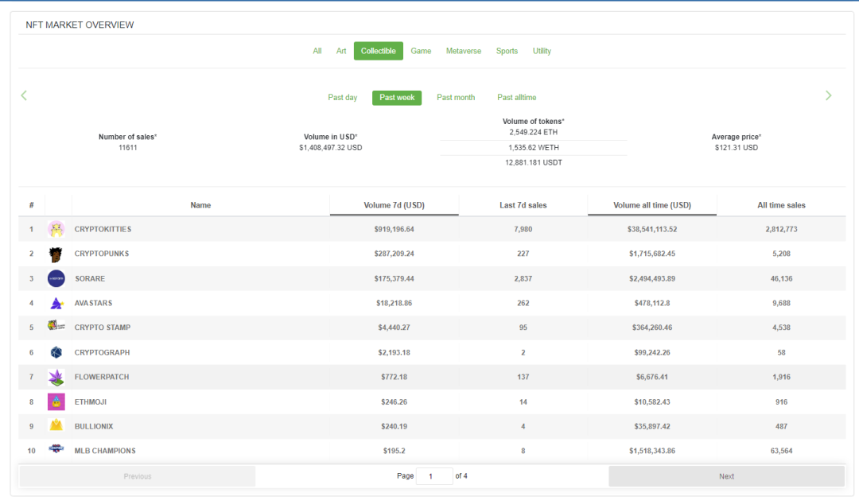Switch to the Metaverse category tab

tap(463, 51)
